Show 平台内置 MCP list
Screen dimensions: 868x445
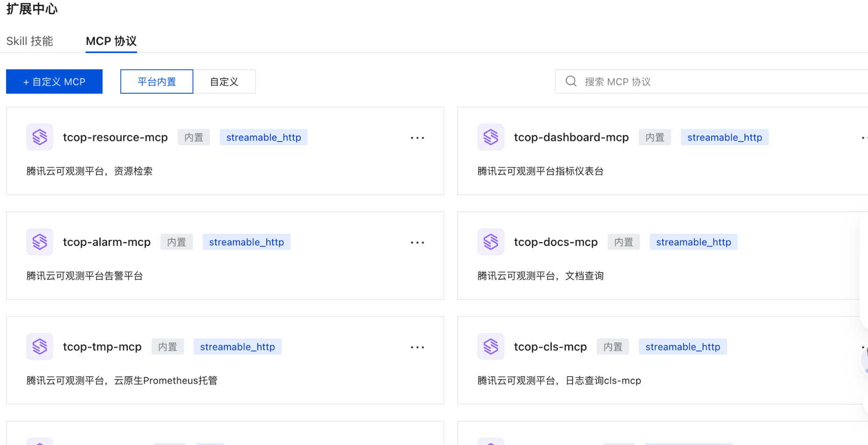coord(157,82)
